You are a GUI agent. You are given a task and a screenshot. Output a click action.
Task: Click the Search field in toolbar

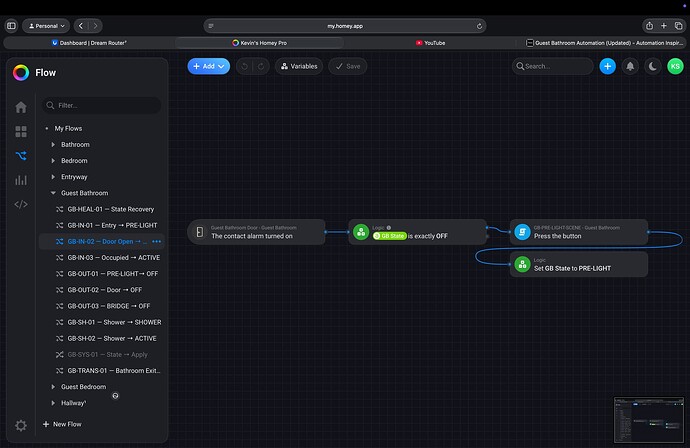(552, 66)
